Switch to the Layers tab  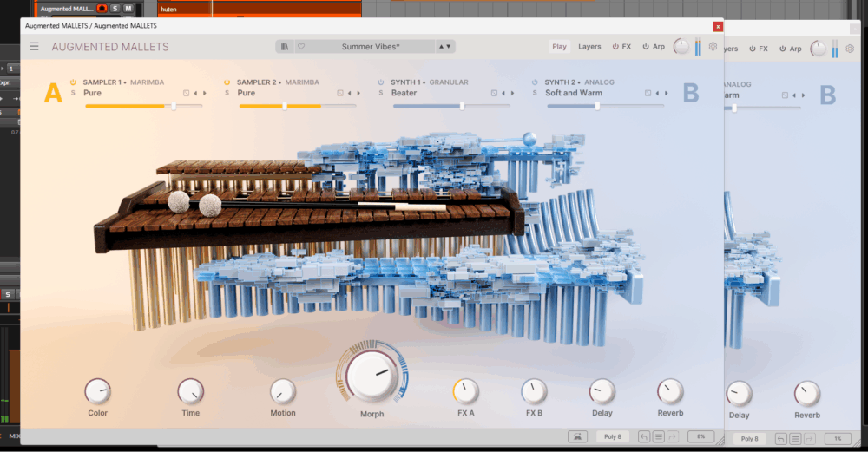[589, 47]
